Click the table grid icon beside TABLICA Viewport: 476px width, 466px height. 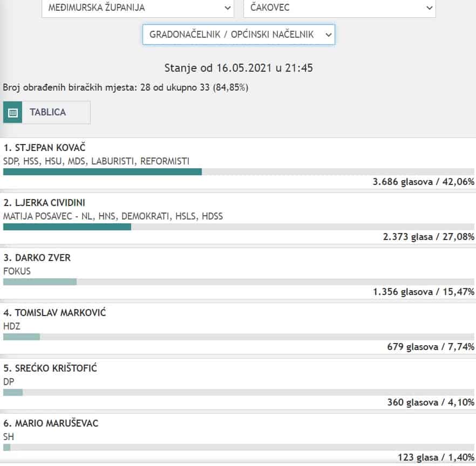pos(13,113)
